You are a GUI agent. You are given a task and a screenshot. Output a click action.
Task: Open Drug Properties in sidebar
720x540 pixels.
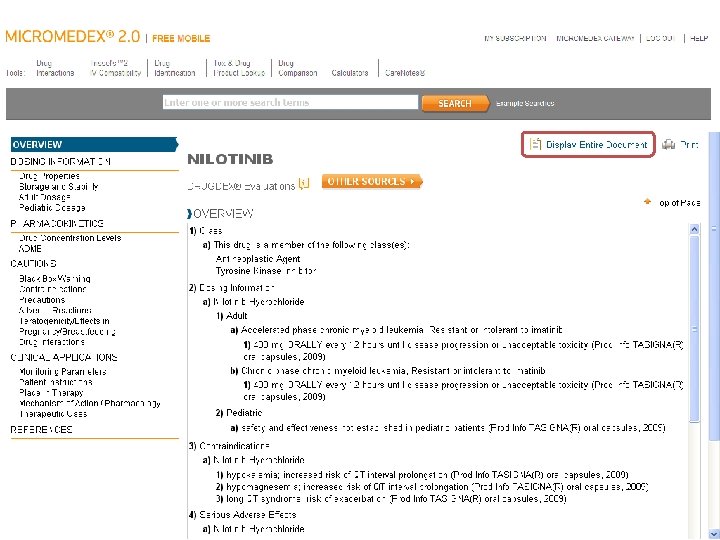[49, 176]
